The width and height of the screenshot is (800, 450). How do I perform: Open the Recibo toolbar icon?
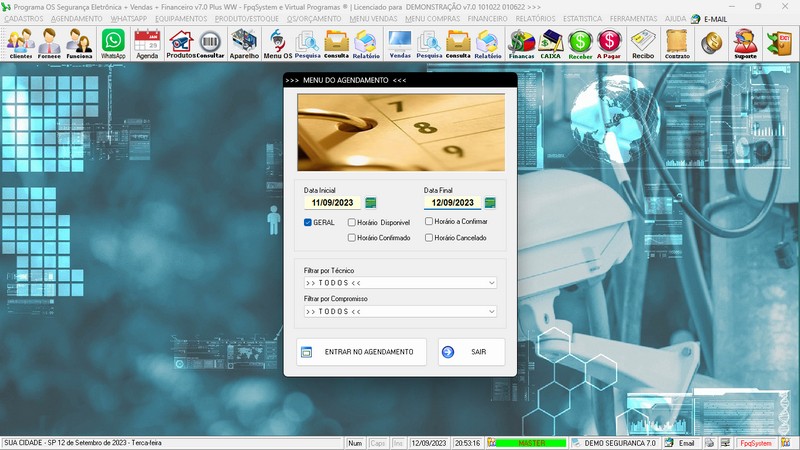click(643, 43)
